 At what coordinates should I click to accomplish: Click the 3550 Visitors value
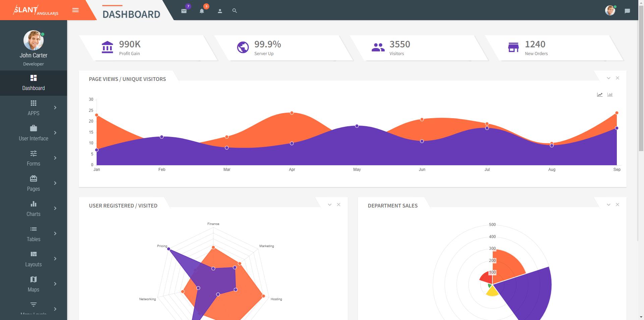tap(400, 44)
